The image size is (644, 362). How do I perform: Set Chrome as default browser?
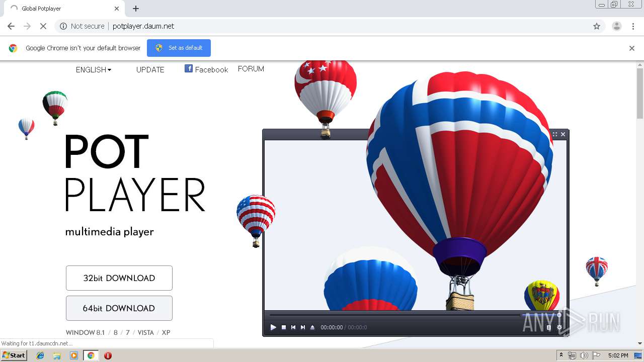pyautogui.click(x=179, y=48)
